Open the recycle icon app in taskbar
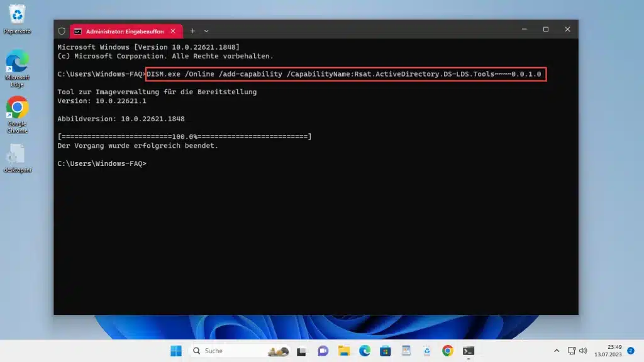The width and height of the screenshot is (644, 362). [x=427, y=351]
